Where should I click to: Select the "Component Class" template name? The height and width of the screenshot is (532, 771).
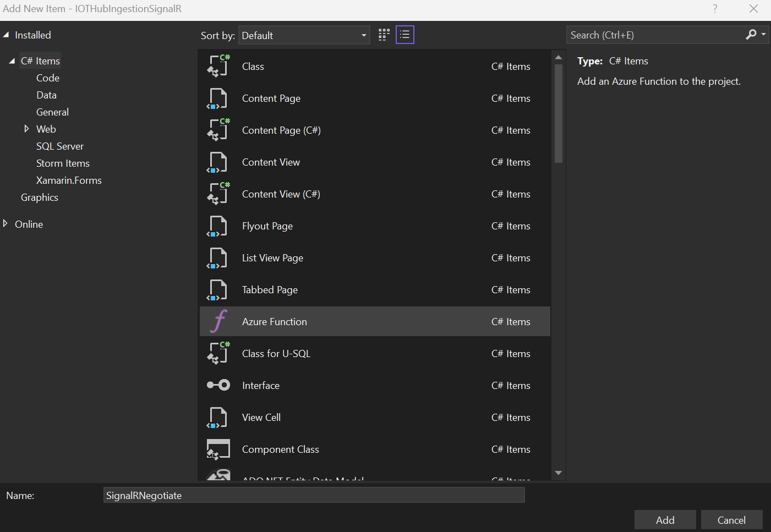pyautogui.click(x=281, y=449)
